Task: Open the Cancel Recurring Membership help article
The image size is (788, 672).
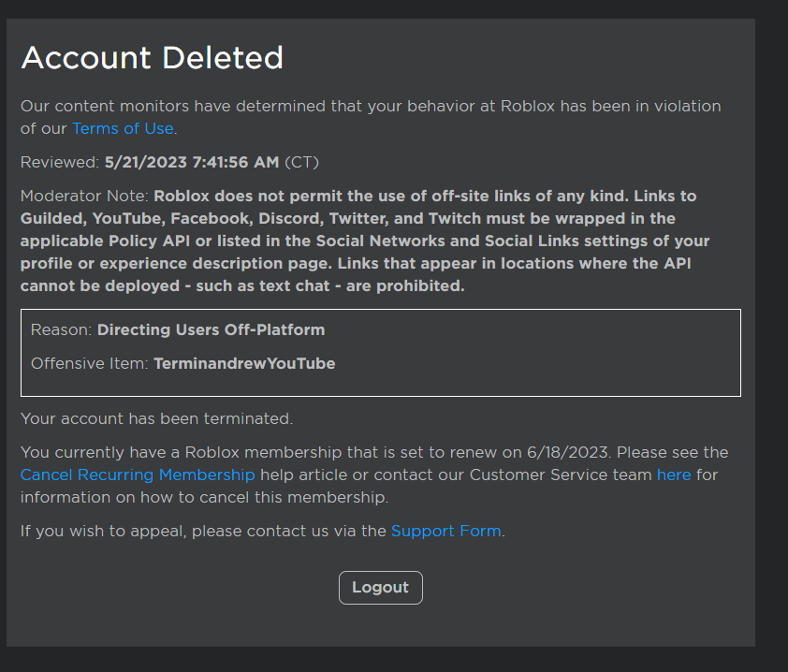Action: pos(138,475)
